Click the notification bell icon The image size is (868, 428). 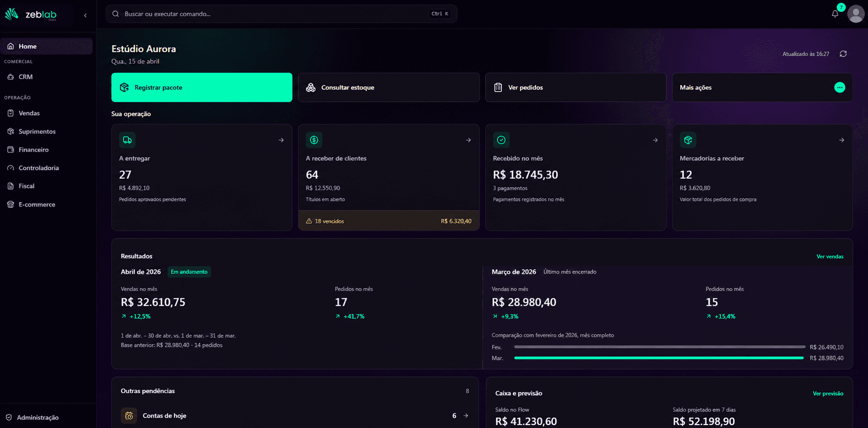click(835, 14)
